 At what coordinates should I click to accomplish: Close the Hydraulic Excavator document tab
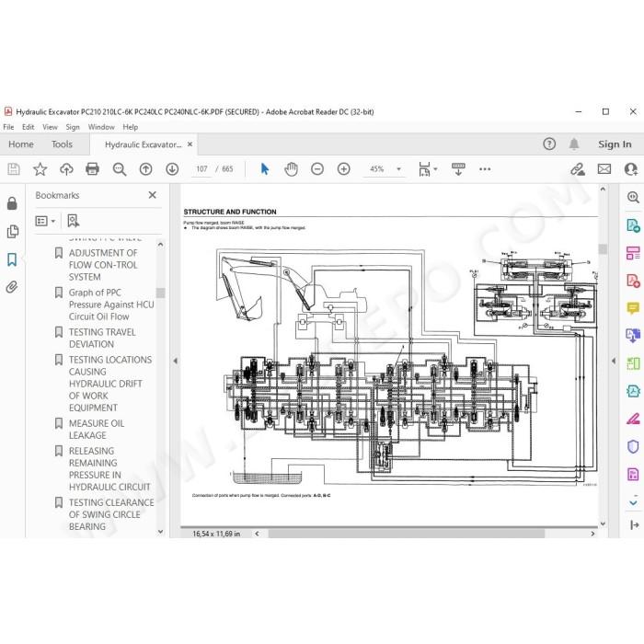click(190, 144)
